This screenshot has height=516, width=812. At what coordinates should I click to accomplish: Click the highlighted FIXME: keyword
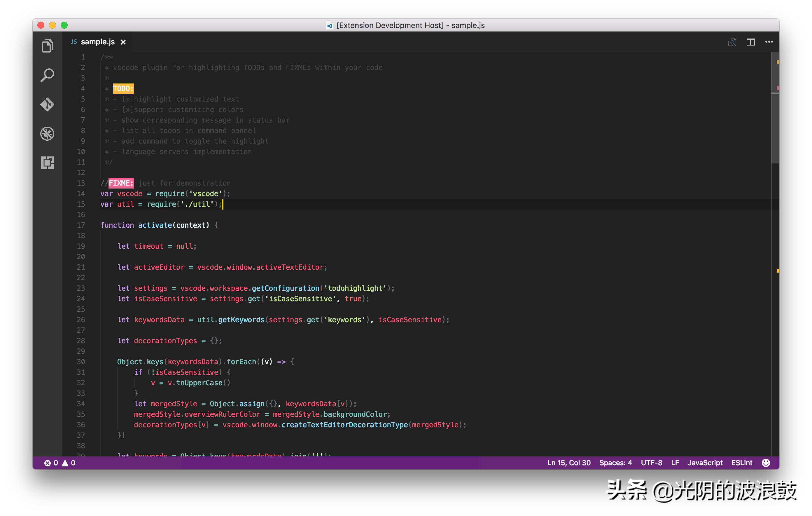pos(121,183)
